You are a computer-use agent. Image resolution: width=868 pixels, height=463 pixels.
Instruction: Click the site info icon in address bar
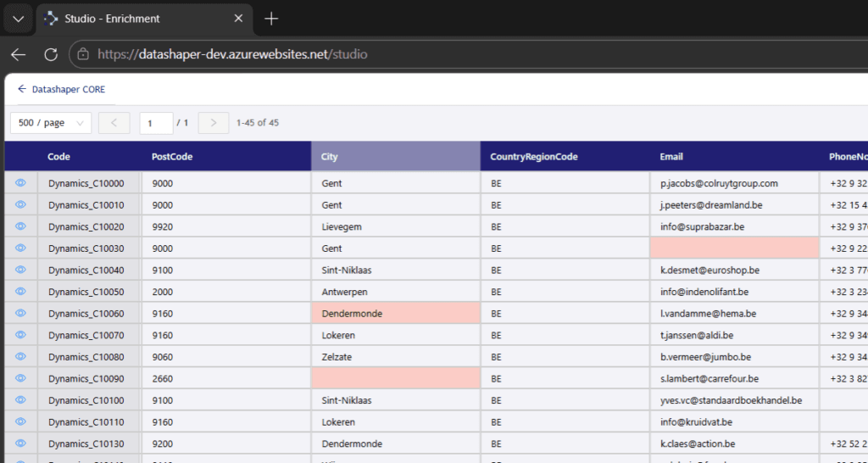click(83, 54)
